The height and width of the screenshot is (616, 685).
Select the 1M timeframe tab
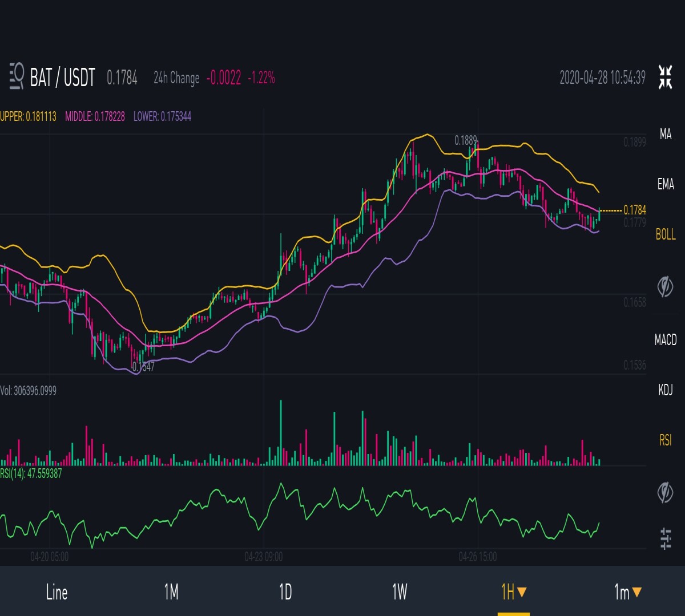pos(171,592)
